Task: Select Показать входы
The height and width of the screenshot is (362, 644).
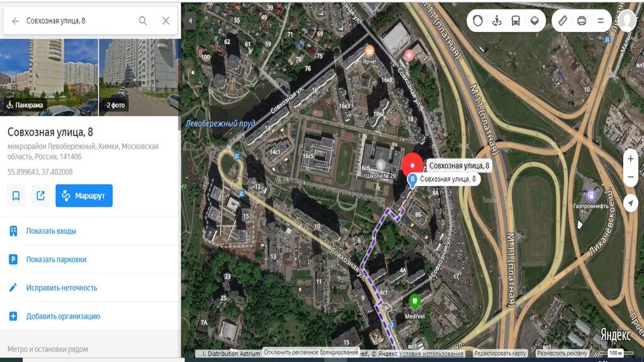Action: pos(51,231)
